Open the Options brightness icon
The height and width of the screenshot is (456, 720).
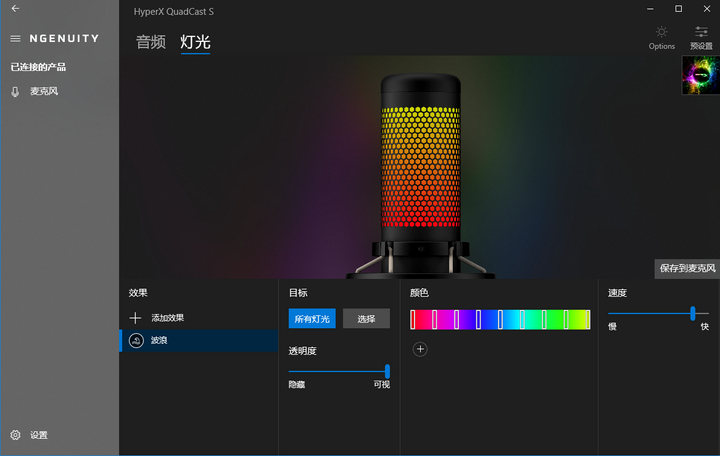661,38
